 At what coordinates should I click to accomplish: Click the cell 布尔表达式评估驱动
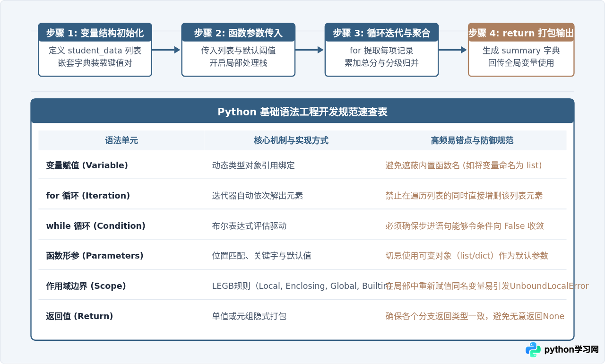(x=249, y=226)
